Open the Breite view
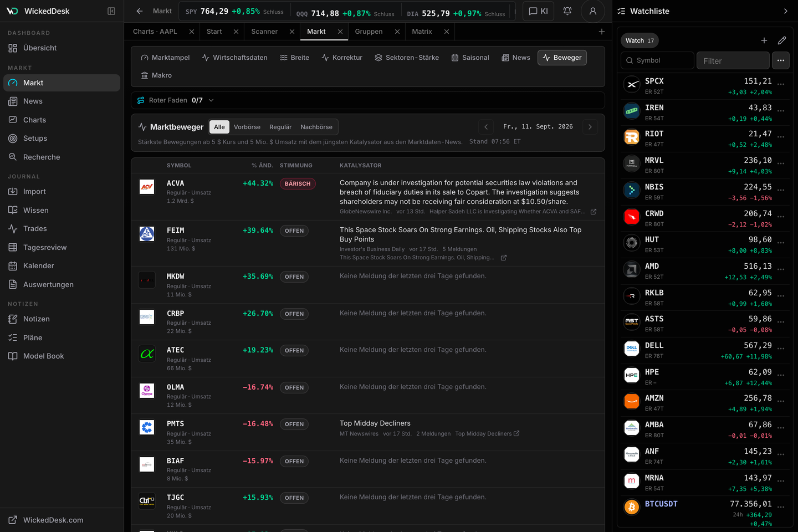The width and height of the screenshot is (798, 532). 295,58
